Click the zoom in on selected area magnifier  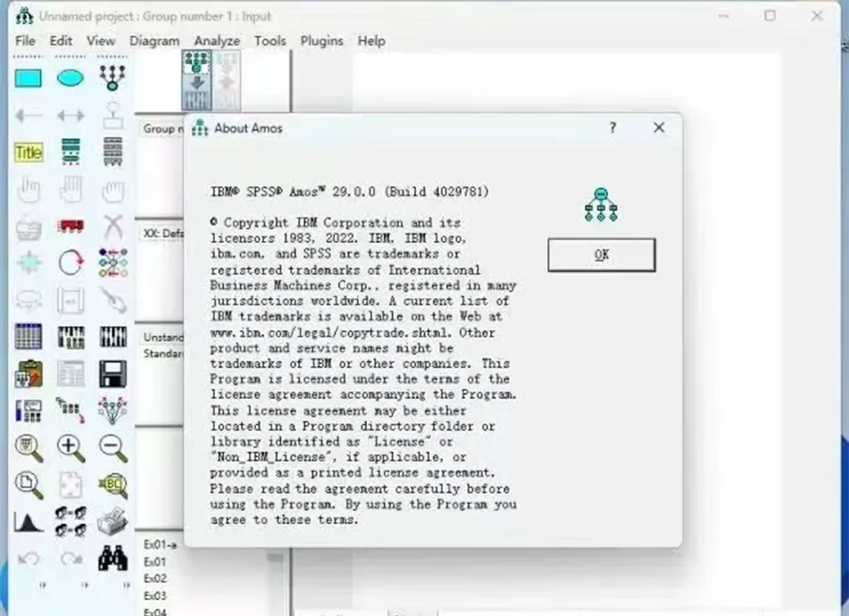[x=29, y=448]
